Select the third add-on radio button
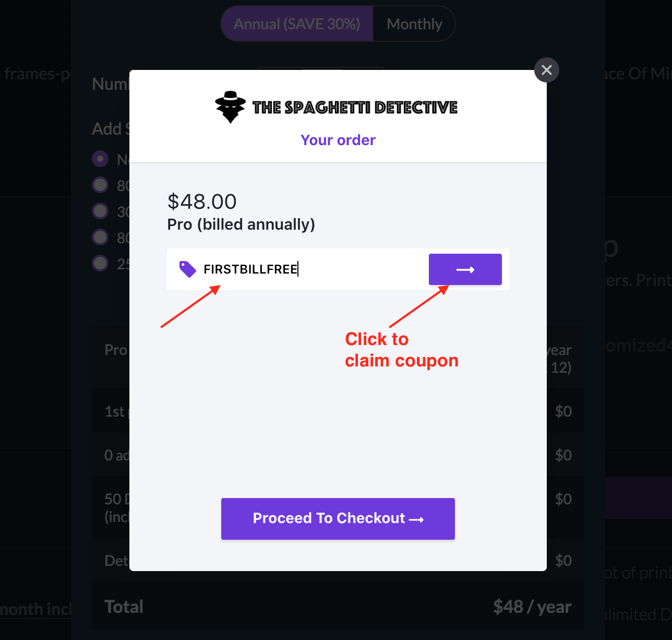This screenshot has height=640, width=672. pyautogui.click(x=100, y=211)
